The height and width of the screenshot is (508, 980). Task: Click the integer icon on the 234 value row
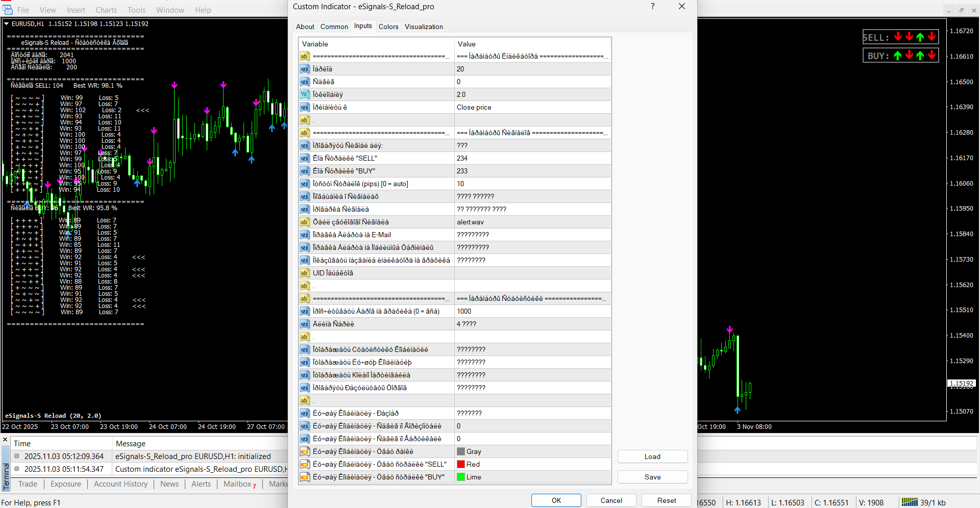(304, 158)
